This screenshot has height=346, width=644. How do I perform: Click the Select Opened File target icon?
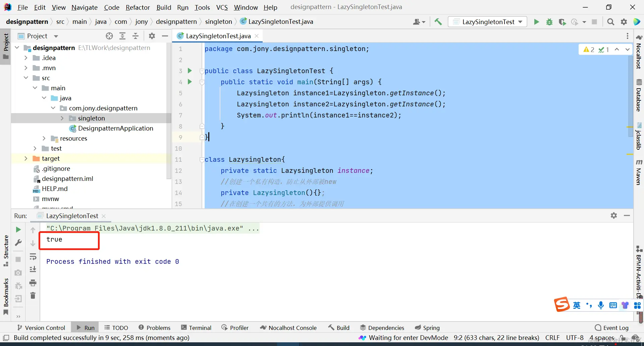coord(109,36)
